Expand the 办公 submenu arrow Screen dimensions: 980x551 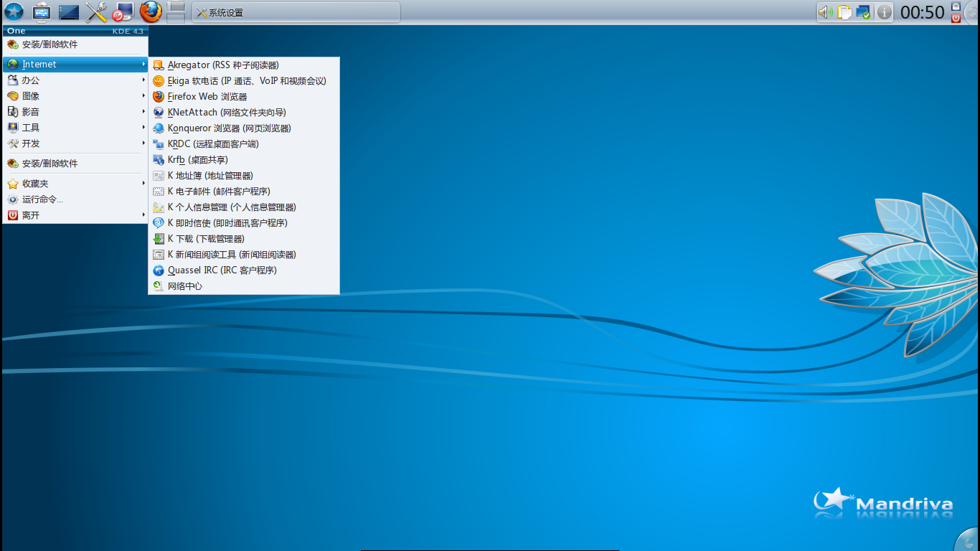coord(143,80)
